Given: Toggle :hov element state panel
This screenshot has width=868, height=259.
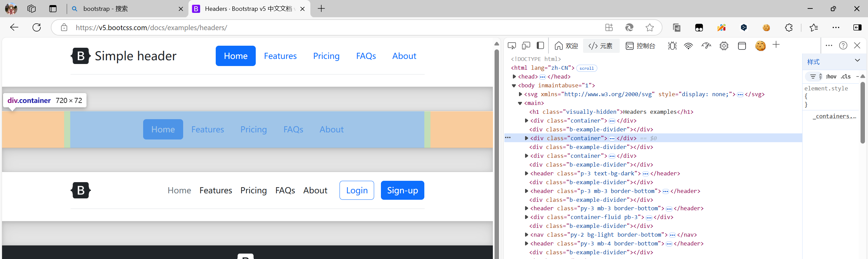Looking at the screenshot, I should (x=831, y=77).
